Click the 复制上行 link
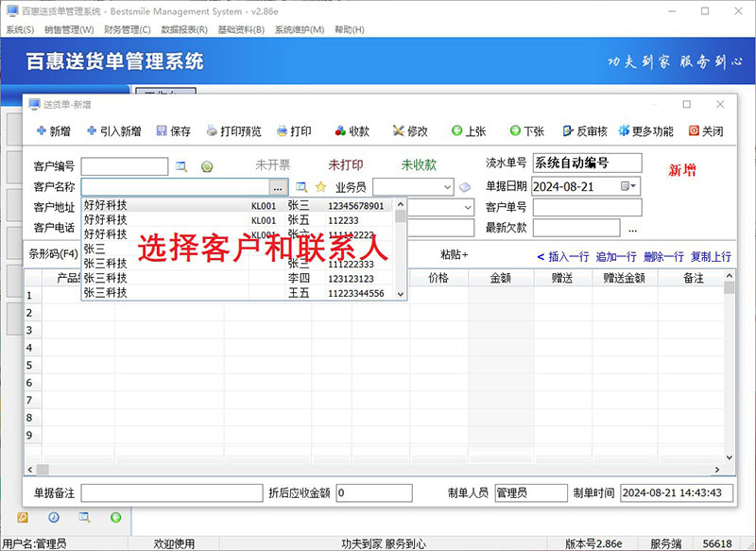Screen dimensions: 756x551 711,257
